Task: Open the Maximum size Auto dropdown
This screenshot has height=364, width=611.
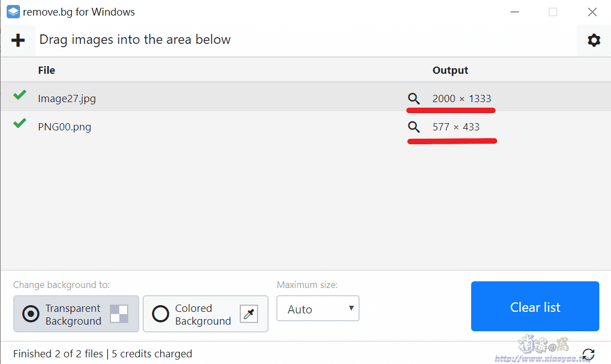Action: pyautogui.click(x=318, y=309)
